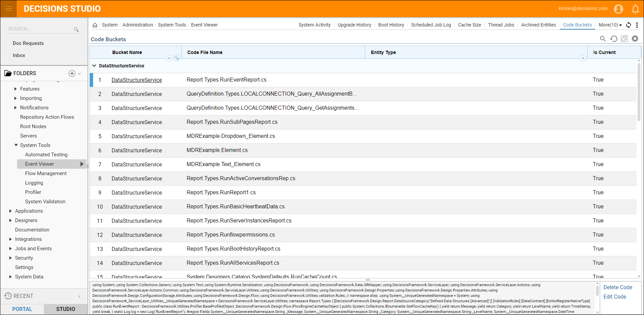Open the hamburger menu in the orange header

coord(9,9)
